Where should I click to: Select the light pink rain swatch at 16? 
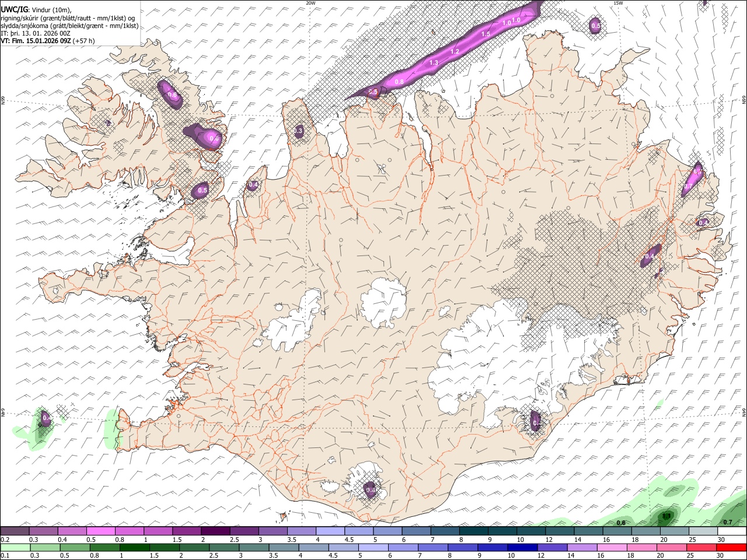tap(612, 547)
